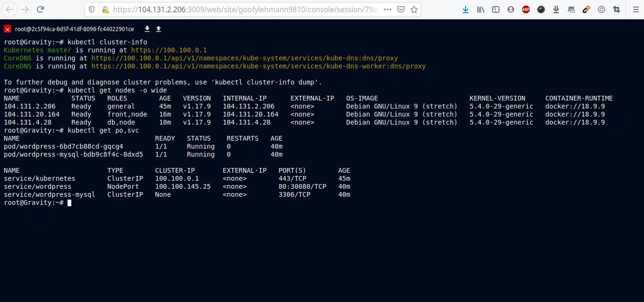Click the service/wordpress row name
Image resolution: width=644 pixels, height=302 pixels.
pyautogui.click(x=38, y=186)
